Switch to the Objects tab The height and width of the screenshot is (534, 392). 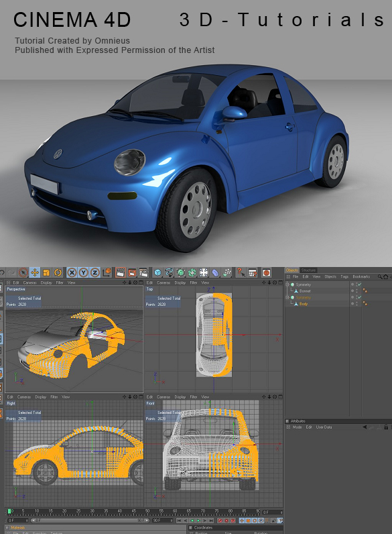coord(292,270)
